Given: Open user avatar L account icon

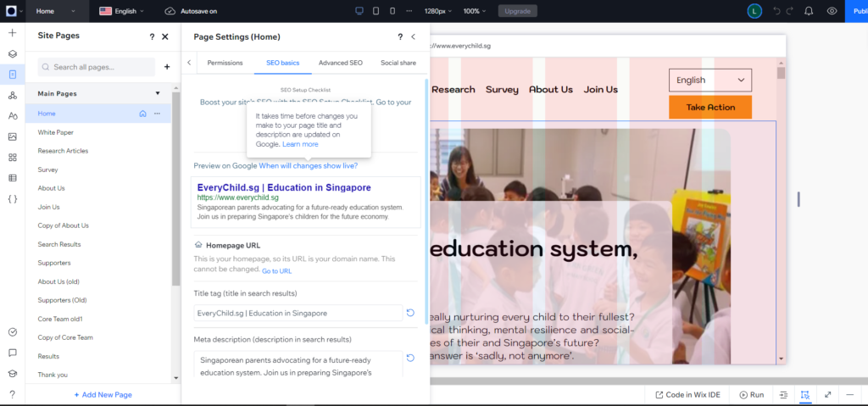Looking at the screenshot, I should click(754, 11).
